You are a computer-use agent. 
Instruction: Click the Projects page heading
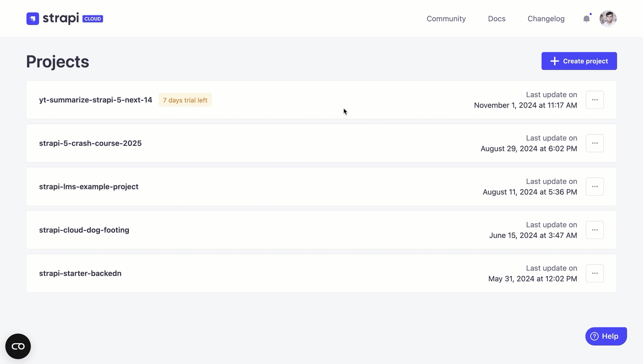58,62
